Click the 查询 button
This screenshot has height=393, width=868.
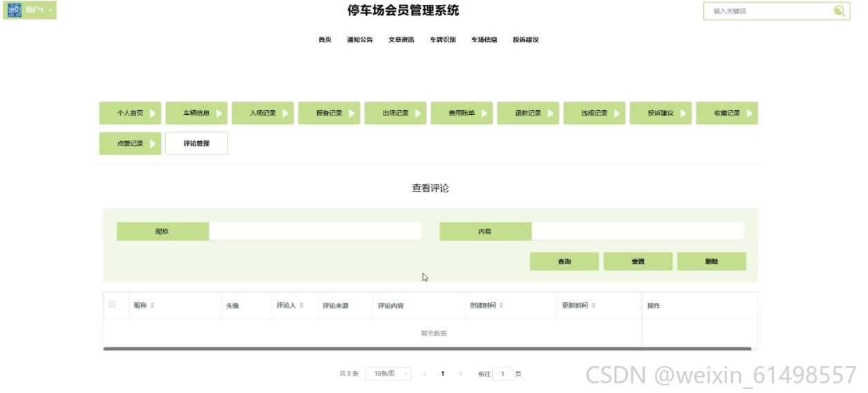(564, 262)
